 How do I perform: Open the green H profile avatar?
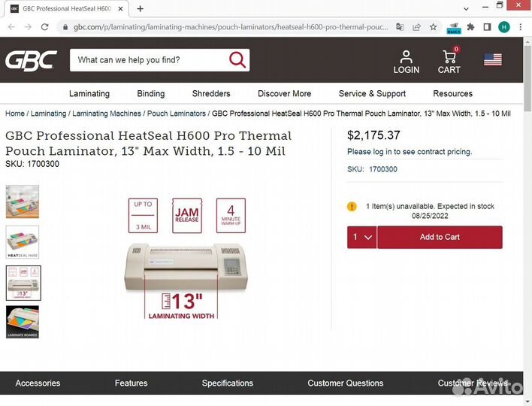[x=504, y=27]
